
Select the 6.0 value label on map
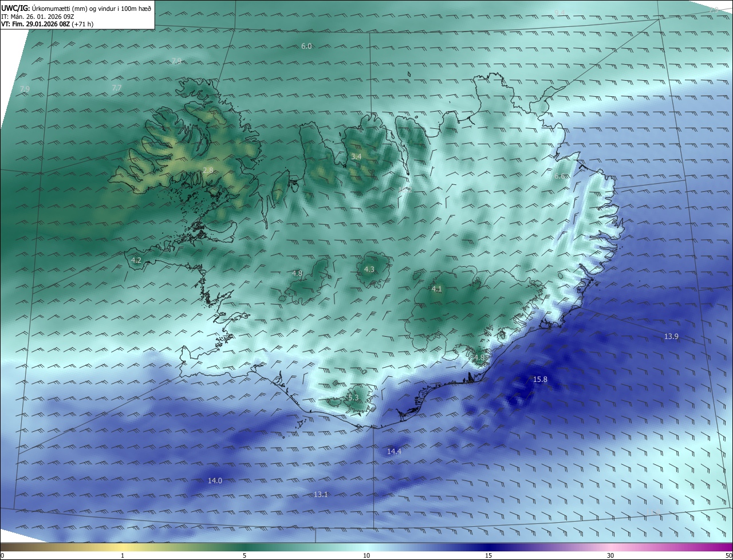306,46
